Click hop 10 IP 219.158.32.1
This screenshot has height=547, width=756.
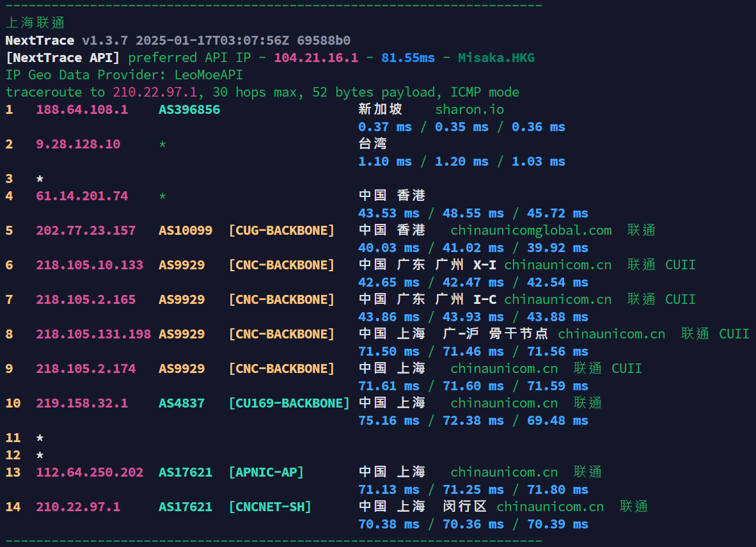(82, 403)
